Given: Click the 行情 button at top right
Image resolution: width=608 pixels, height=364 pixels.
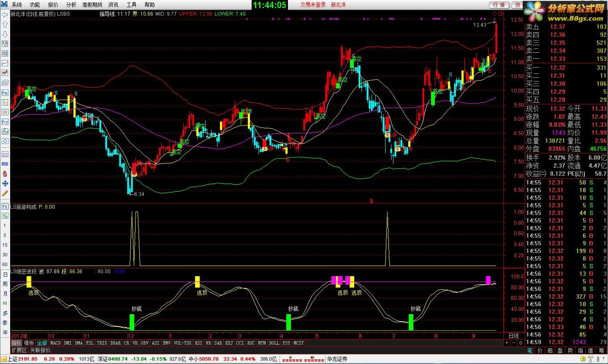Looking at the screenshot, I should (499, 5).
